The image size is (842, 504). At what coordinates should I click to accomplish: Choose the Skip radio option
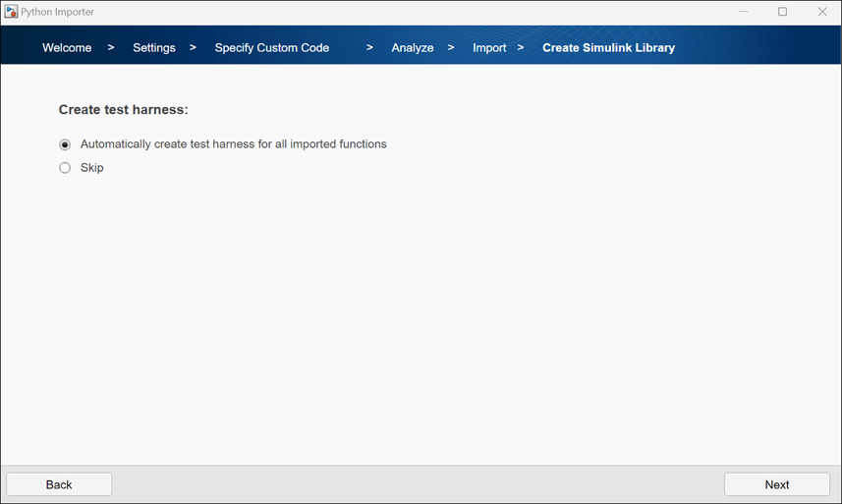click(x=65, y=168)
